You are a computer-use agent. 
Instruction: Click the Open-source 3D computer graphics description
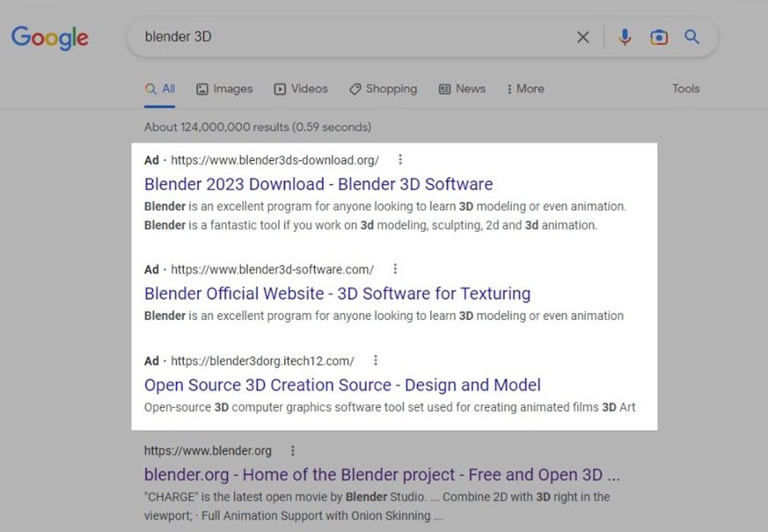point(390,407)
